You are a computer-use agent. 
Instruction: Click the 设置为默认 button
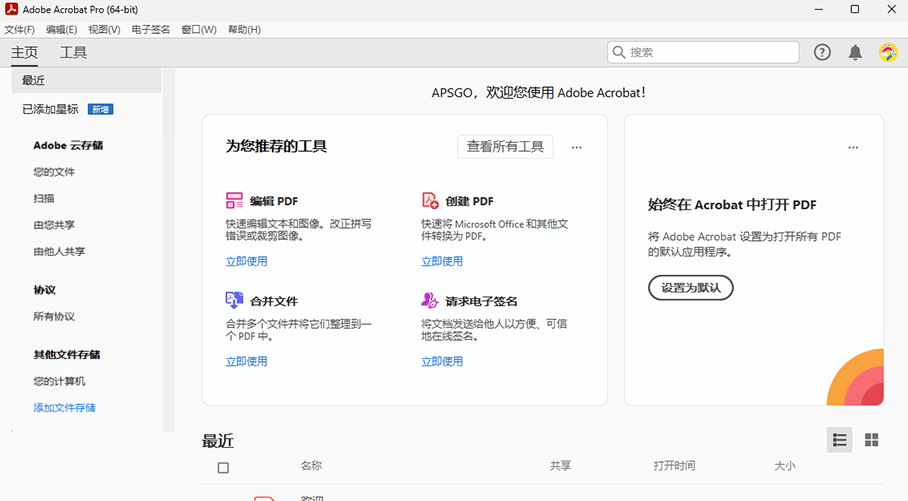coord(691,288)
